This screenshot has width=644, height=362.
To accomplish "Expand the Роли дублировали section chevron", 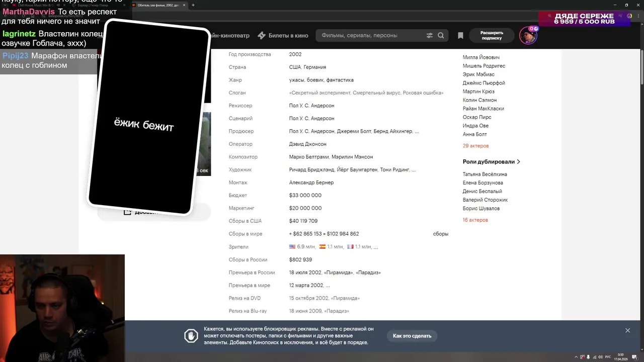I will (519, 162).
